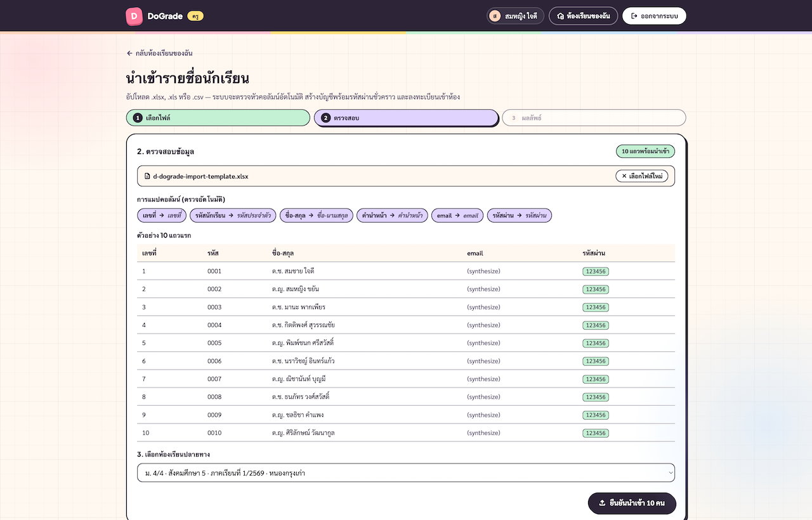
Task: Click the รหัสผ่าน column header
Action: (x=594, y=253)
